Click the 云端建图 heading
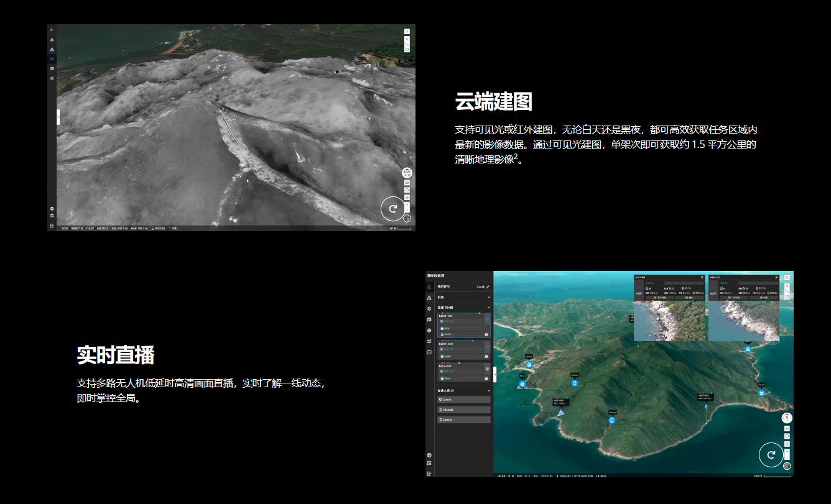Image resolution: width=831 pixels, height=504 pixels. click(x=494, y=101)
